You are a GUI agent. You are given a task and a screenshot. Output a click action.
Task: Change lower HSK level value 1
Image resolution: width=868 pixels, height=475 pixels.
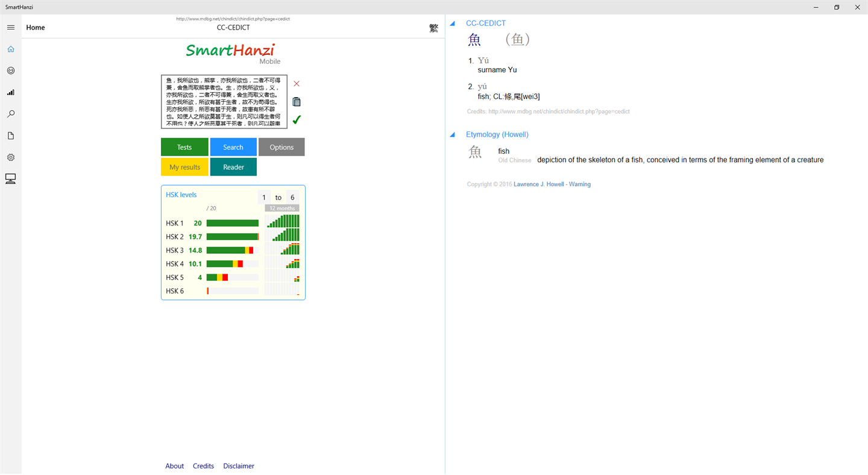(264, 197)
